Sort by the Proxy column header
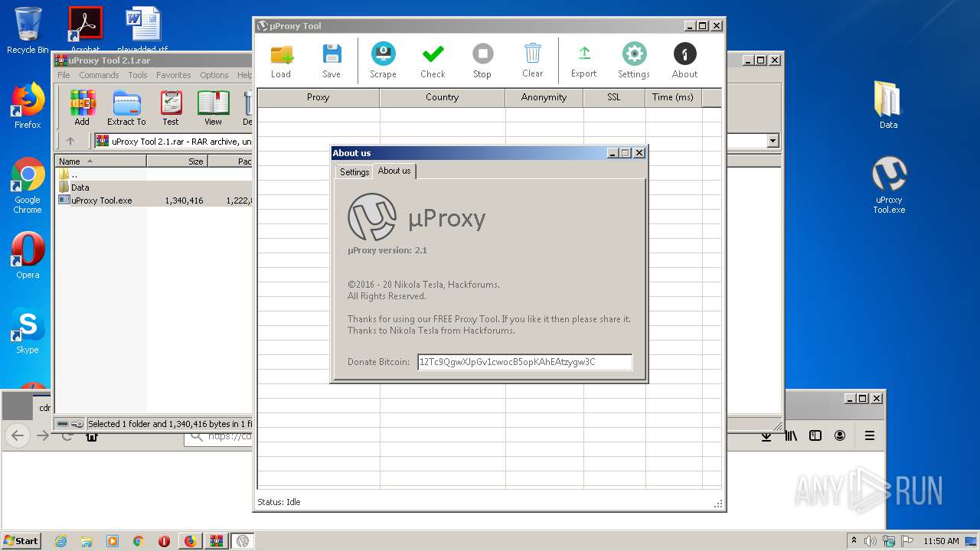Viewport: 980px width, 551px height. [318, 97]
